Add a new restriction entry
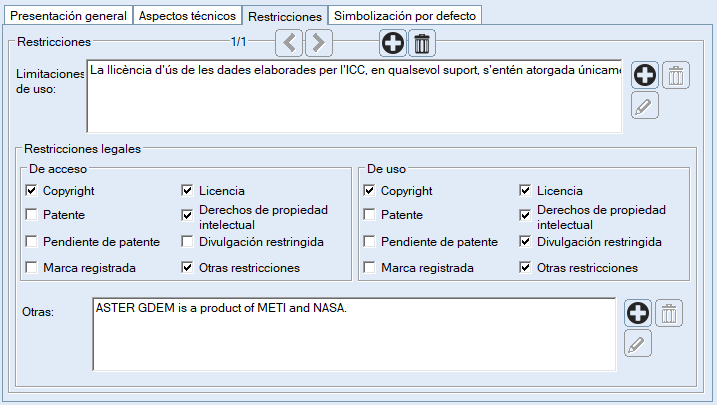The height and width of the screenshot is (405, 717). coord(393,43)
